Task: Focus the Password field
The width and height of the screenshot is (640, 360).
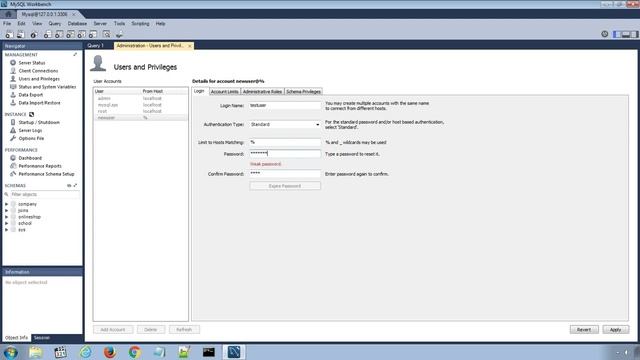Action: tap(285, 154)
